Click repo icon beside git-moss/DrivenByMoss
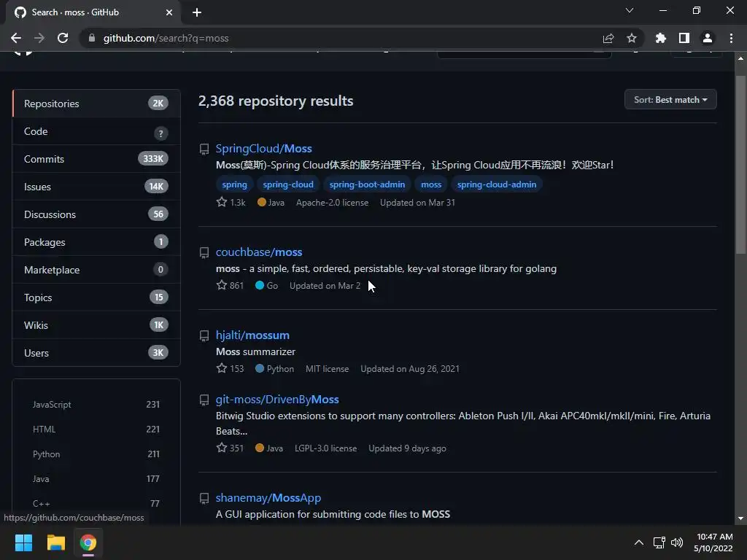This screenshot has width=747, height=560. tap(204, 400)
